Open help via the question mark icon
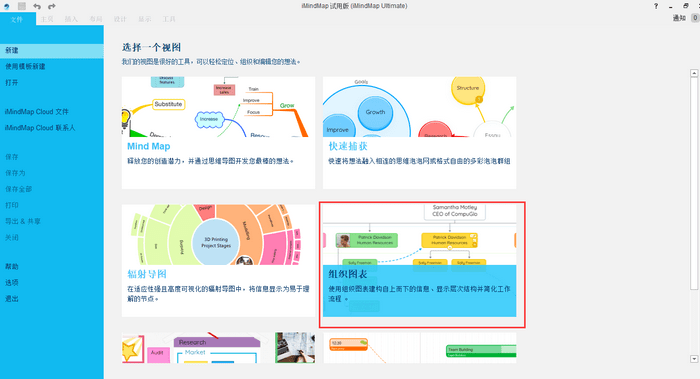The image size is (700, 379). tap(656, 6)
